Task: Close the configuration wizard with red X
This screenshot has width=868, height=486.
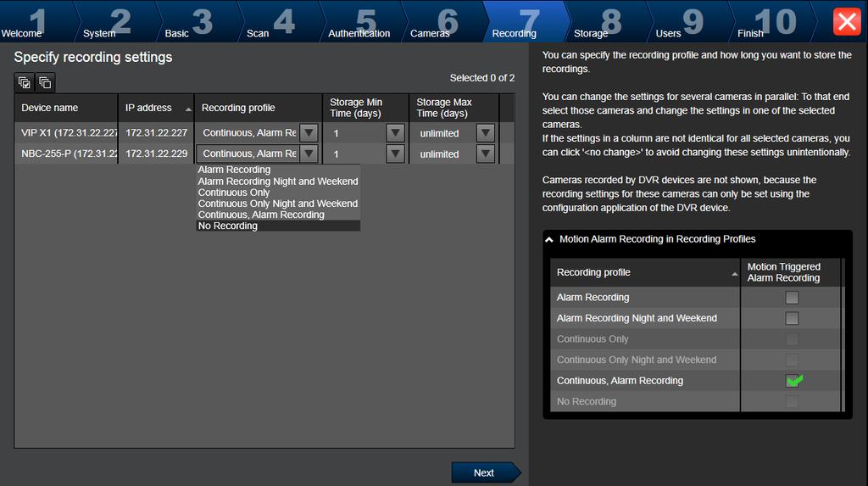Action: point(847,22)
